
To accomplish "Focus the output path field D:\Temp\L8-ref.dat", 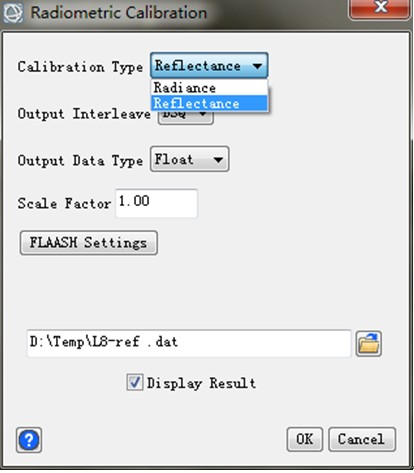I will 189,343.
